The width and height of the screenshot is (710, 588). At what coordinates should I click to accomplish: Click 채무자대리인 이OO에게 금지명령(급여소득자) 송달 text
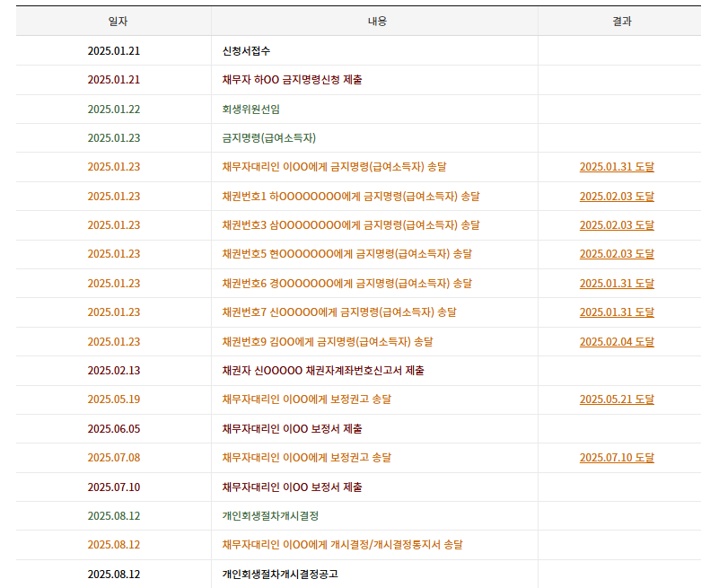point(334,167)
